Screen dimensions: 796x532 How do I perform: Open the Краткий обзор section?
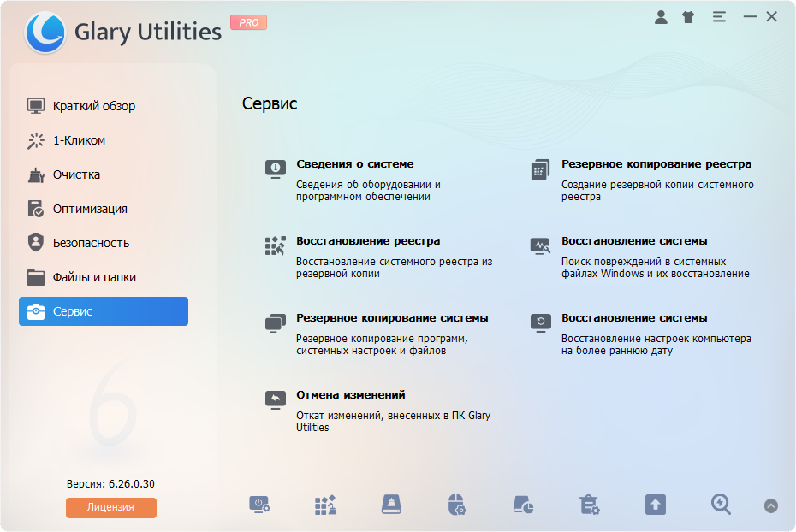coord(104,106)
